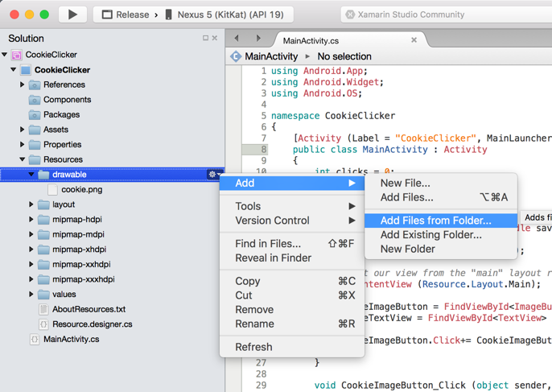Select Resource.designer.cs in solution tree
This screenshot has width=552, height=392.
[92, 324]
